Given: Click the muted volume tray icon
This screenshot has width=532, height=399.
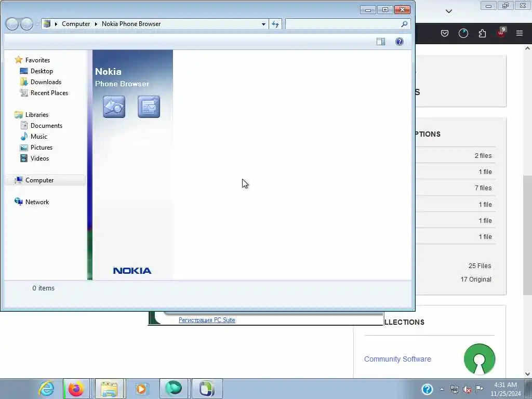Looking at the screenshot, I should (x=467, y=389).
